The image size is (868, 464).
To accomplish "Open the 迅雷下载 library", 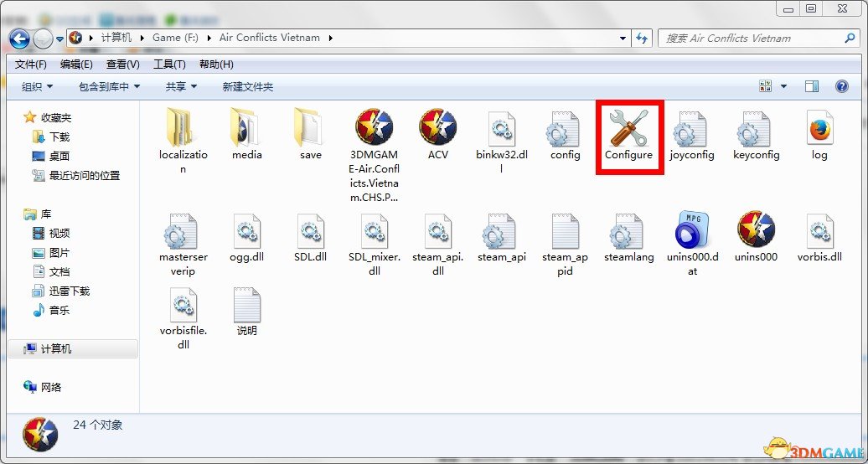I will [x=70, y=291].
